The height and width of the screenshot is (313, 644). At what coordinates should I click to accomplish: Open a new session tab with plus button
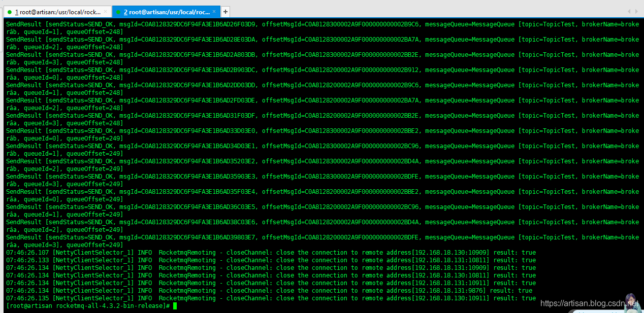click(x=226, y=12)
